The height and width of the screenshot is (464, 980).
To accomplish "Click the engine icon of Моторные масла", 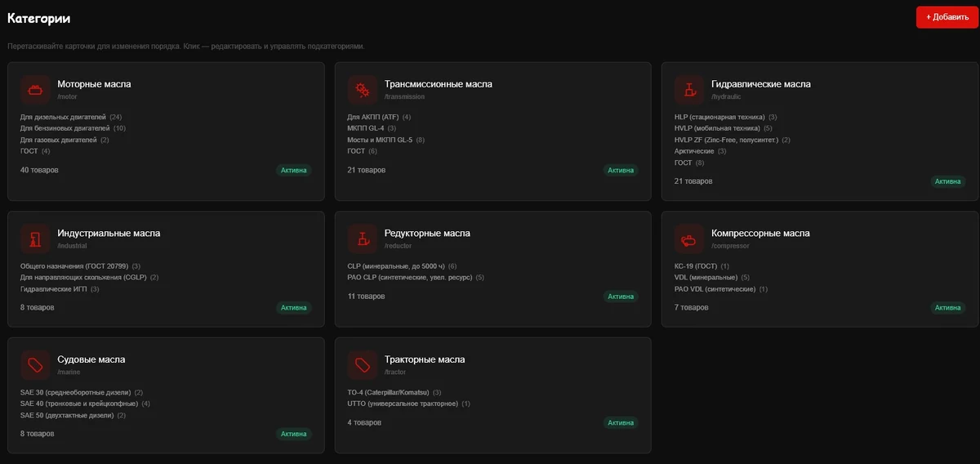I will click(x=35, y=89).
